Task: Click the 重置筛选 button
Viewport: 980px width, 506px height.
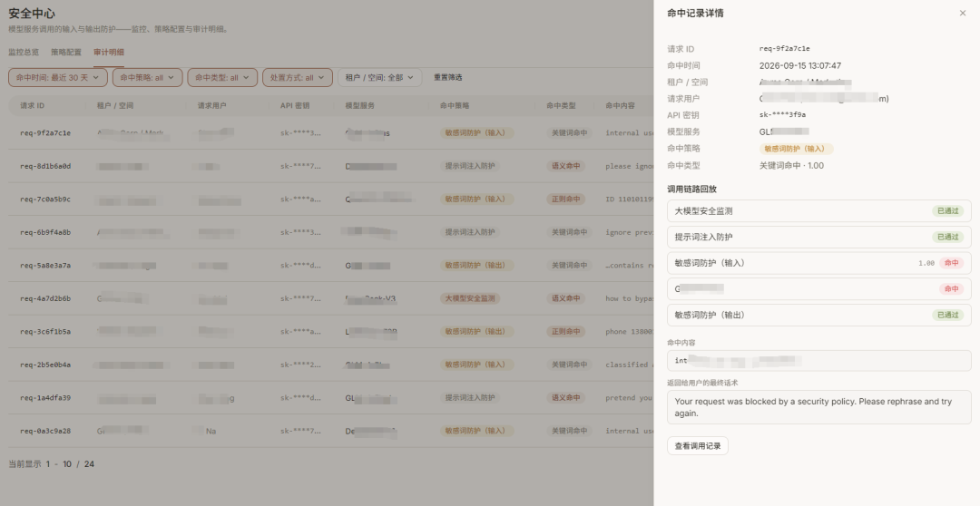Action: click(x=448, y=77)
